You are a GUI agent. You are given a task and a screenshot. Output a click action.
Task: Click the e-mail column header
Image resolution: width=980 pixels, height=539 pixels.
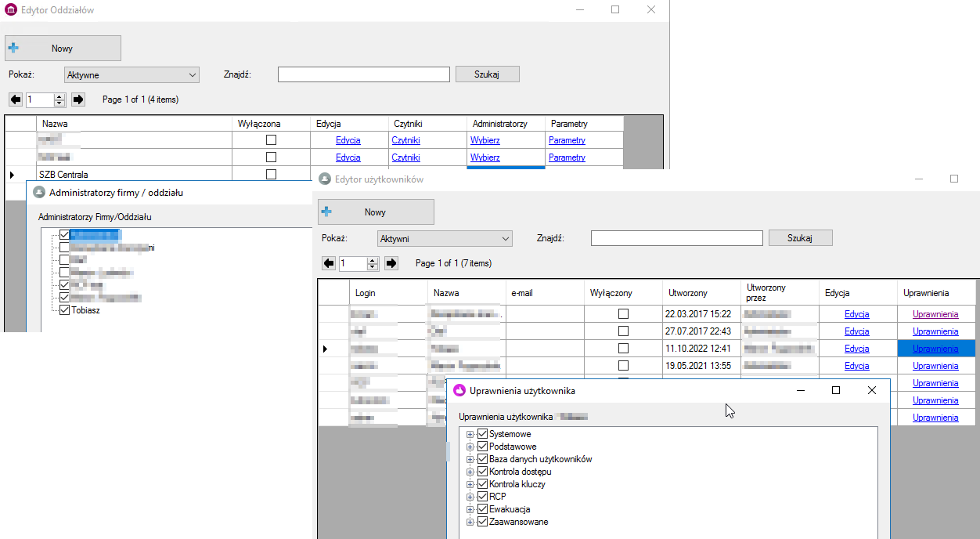(x=545, y=293)
